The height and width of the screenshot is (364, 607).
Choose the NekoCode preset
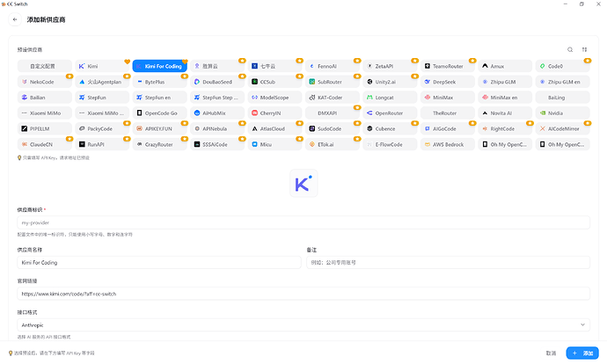click(x=45, y=82)
